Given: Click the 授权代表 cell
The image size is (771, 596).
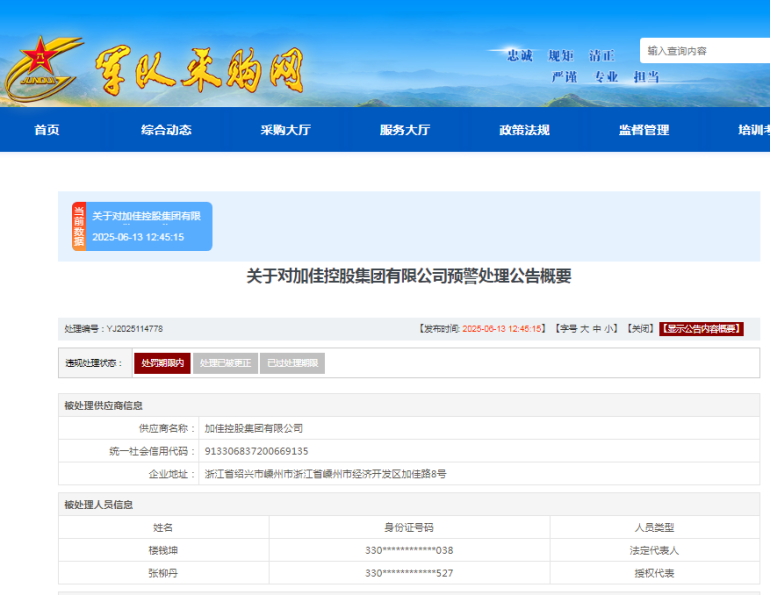Looking at the screenshot, I should 654,573.
